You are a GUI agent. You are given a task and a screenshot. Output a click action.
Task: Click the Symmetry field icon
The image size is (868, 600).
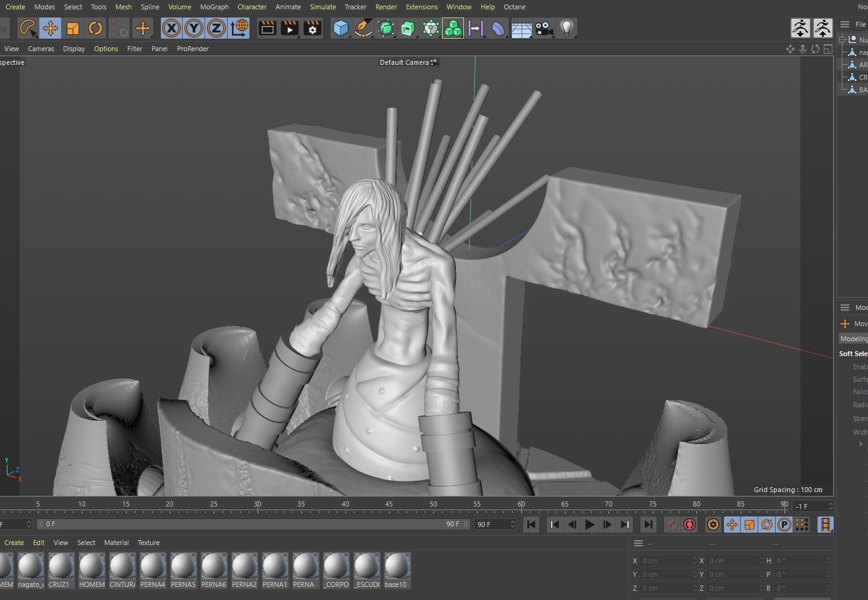click(475, 28)
